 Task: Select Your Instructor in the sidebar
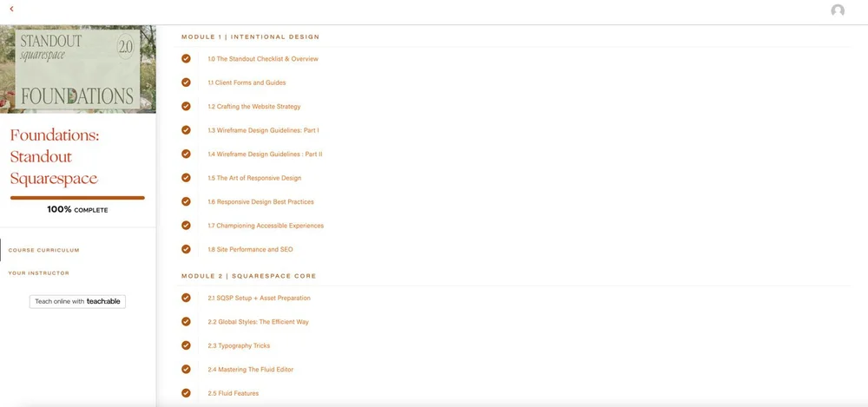[x=39, y=273]
